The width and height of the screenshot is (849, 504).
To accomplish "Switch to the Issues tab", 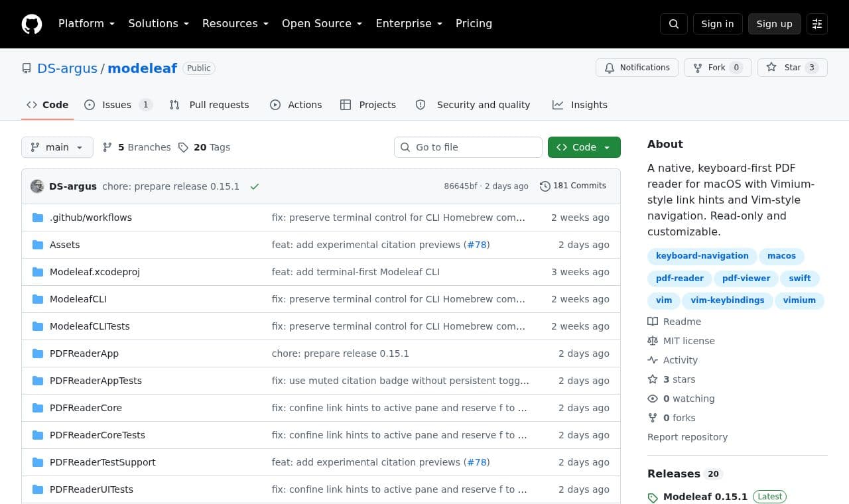I will (119, 105).
